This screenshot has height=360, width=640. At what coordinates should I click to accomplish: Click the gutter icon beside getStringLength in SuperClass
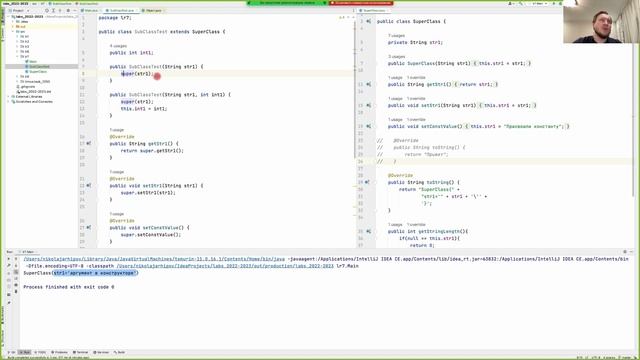[x=369, y=231]
